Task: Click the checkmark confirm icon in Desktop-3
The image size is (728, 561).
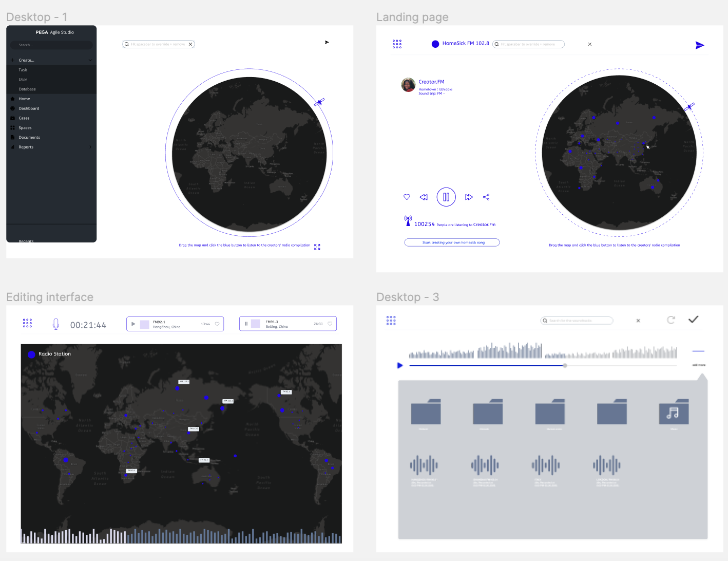Action: pos(693,320)
